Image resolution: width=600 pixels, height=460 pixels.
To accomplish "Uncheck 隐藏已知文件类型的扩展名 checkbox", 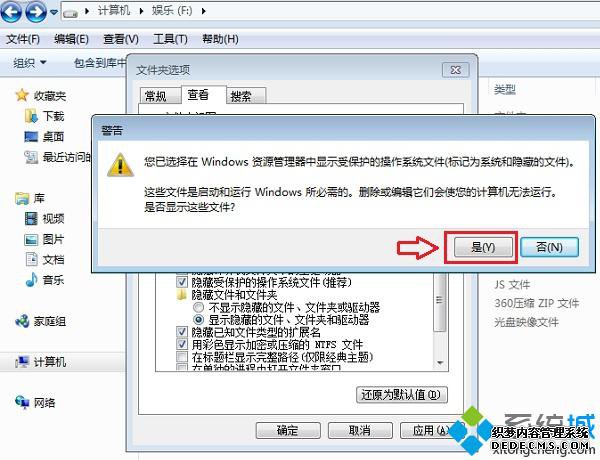I will (x=181, y=332).
